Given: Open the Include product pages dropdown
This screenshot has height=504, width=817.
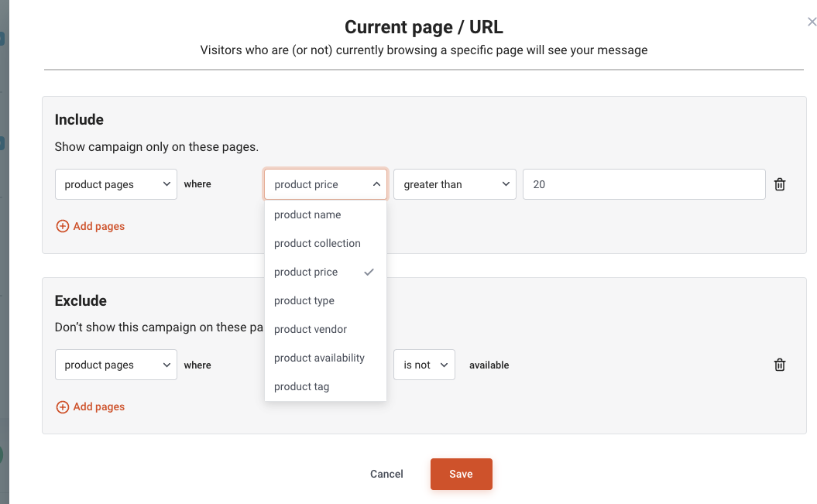Looking at the screenshot, I should click(115, 184).
